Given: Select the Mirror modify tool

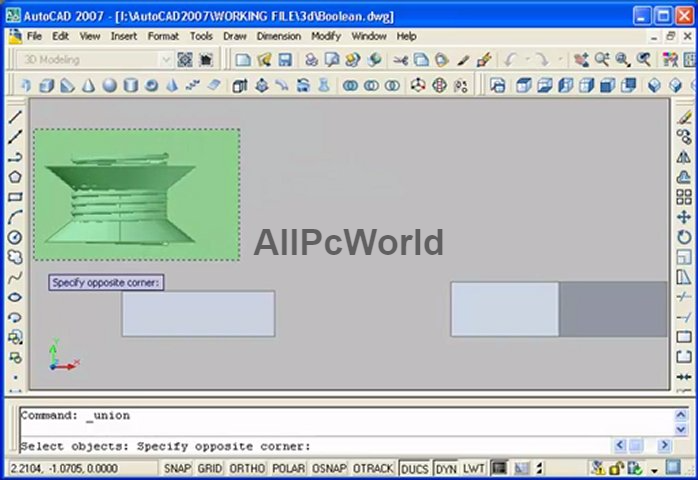Looking at the screenshot, I should (x=684, y=157).
